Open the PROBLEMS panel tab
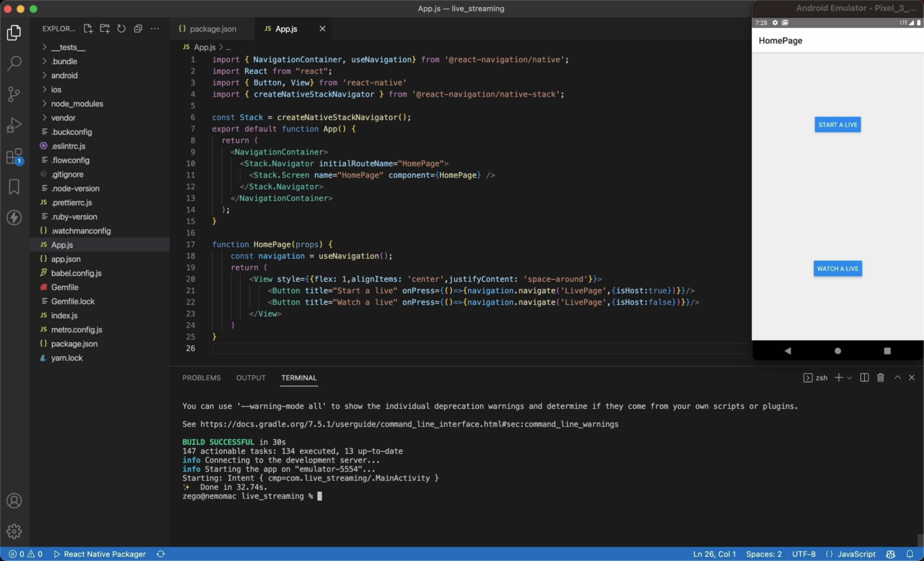 pyautogui.click(x=202, y=378)
